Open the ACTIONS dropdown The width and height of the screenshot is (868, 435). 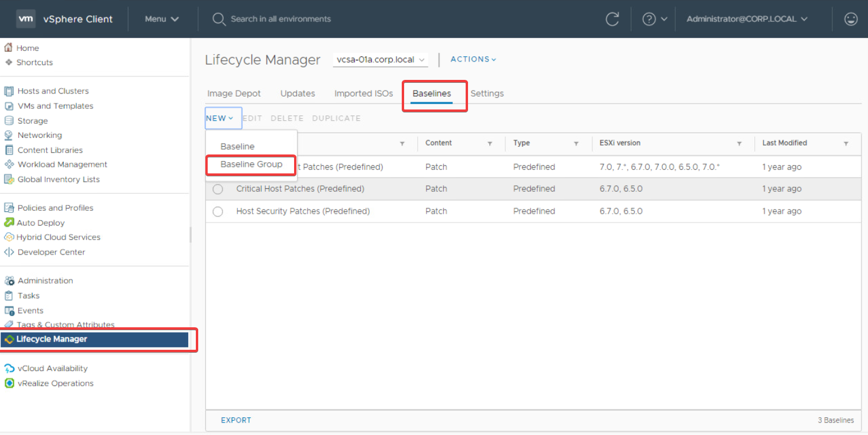(x=473, y=59)
